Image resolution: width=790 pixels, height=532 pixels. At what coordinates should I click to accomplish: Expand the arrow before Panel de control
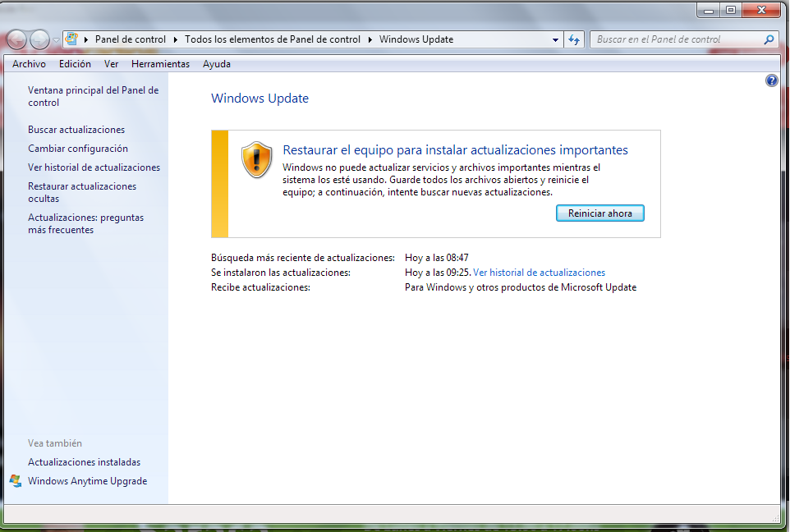[x=86, y=39]
